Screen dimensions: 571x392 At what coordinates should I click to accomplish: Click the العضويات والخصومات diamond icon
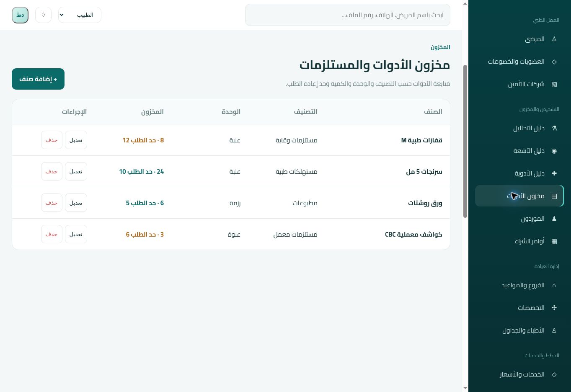554,62
